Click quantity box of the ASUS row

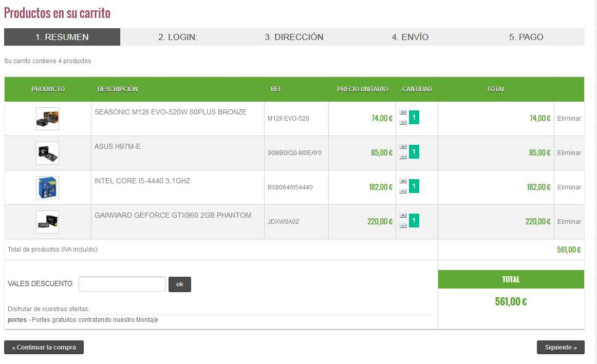pos(414,152)
